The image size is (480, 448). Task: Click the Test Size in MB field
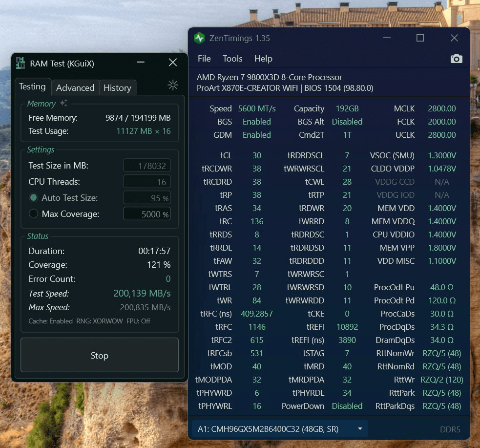tap(147, 166)
